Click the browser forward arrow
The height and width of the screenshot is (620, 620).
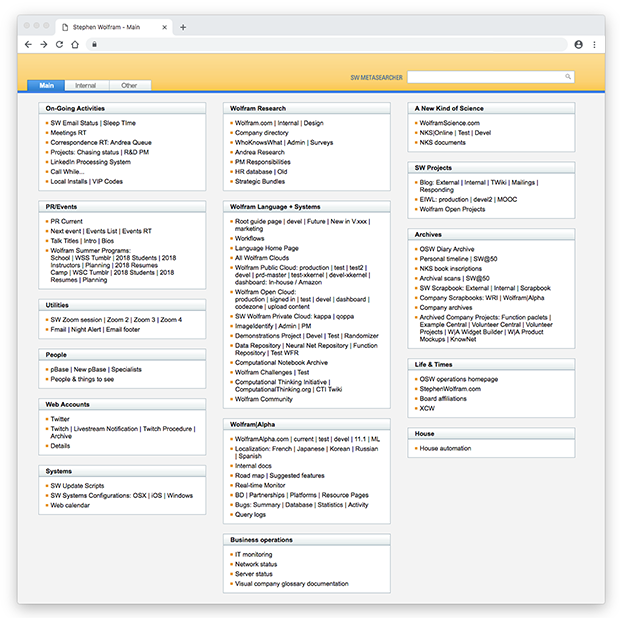click(x=43, y=44)
